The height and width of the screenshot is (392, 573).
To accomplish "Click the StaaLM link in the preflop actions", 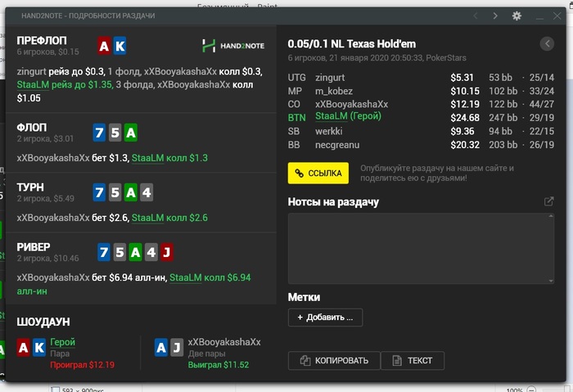I will click(x=33, y=85).
